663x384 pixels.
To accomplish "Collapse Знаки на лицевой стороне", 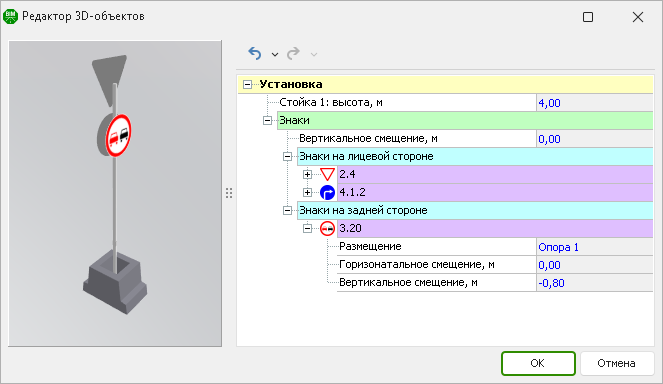I will point(287,156).
